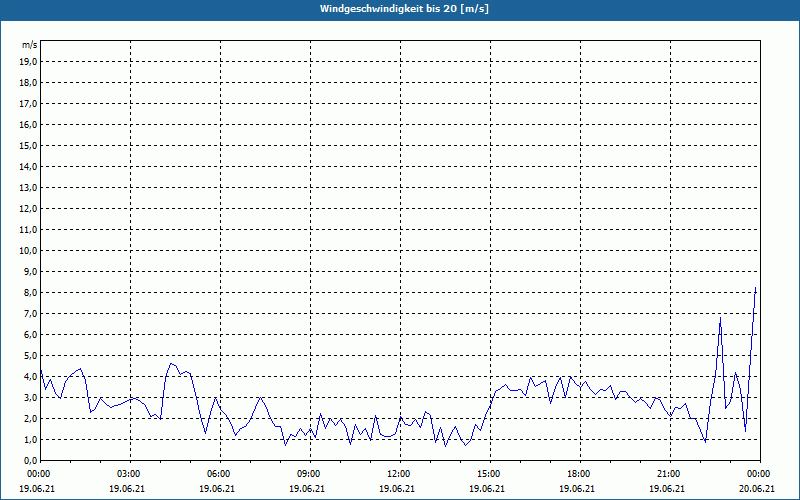
Task: Choose the '8,0' y-axis label
Action: pos(31,292)
